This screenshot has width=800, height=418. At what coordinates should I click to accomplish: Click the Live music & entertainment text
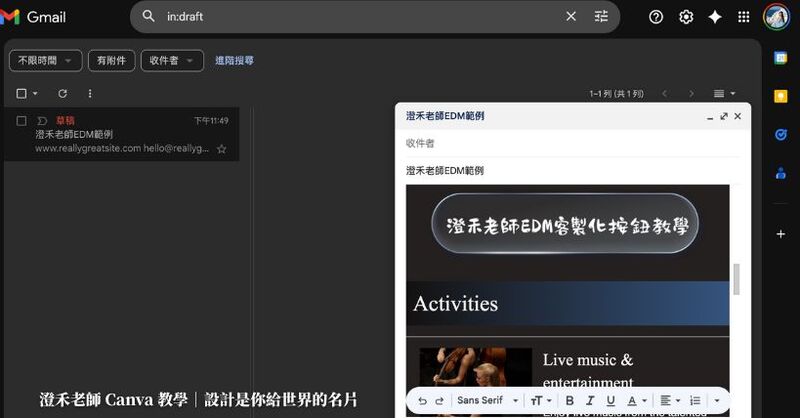[x=588, y=371]
